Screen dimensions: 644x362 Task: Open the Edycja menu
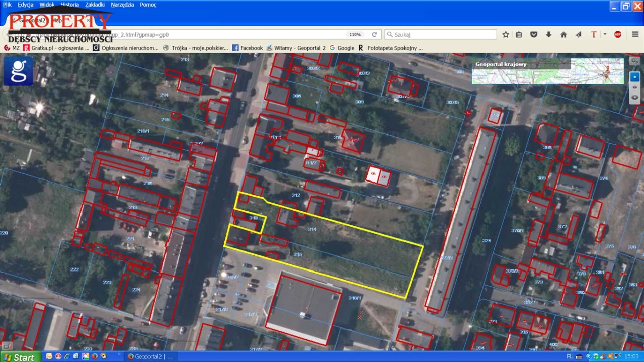point(25,5)
